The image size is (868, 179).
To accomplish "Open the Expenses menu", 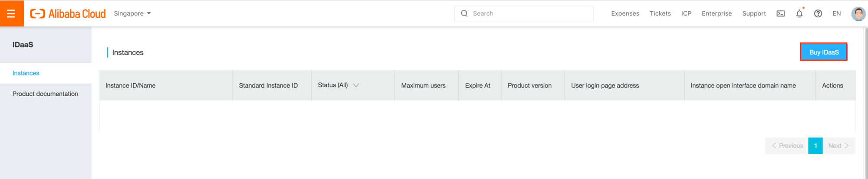I will (625, 13).
